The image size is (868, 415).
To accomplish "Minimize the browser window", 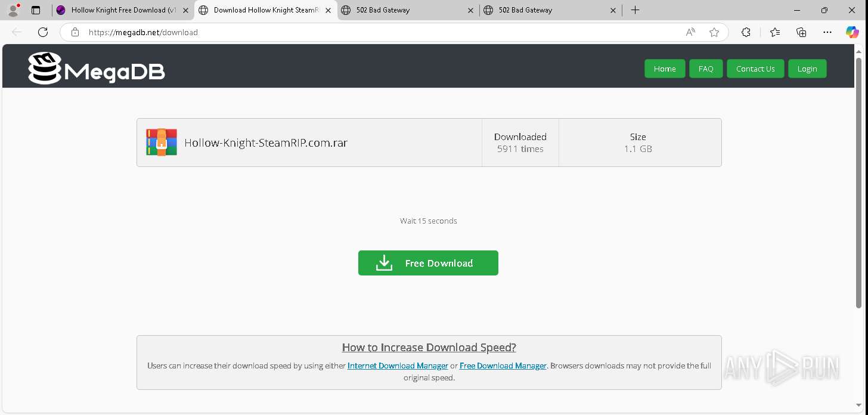I will pyautogui.click(x=798, y=10).
